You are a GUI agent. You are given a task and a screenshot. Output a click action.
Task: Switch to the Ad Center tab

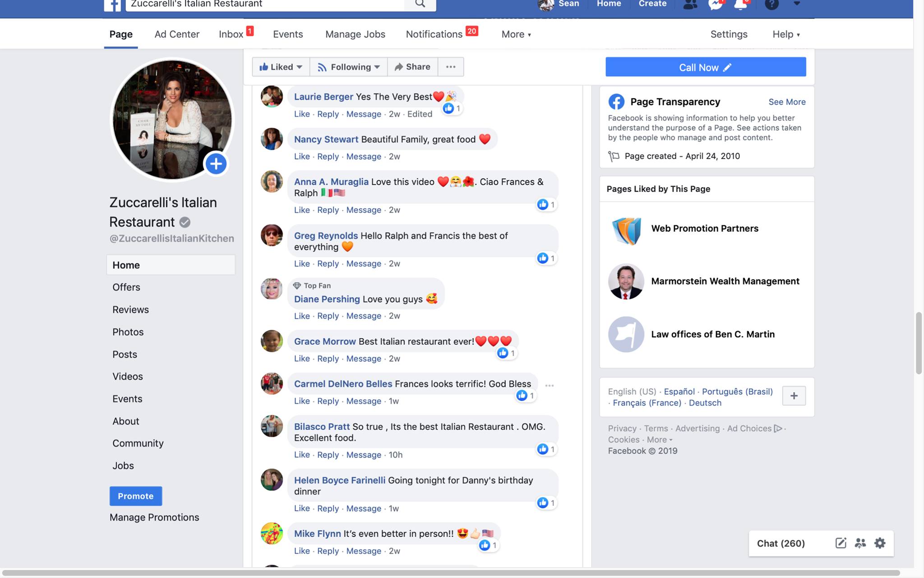click(x=177, y=34)
